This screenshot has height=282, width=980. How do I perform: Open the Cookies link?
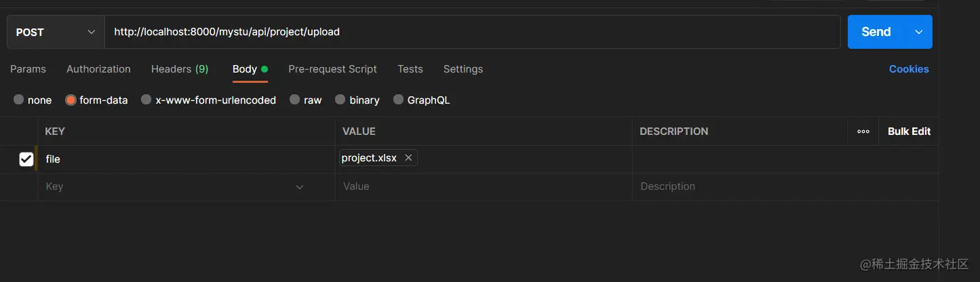[x=909, y=69]
